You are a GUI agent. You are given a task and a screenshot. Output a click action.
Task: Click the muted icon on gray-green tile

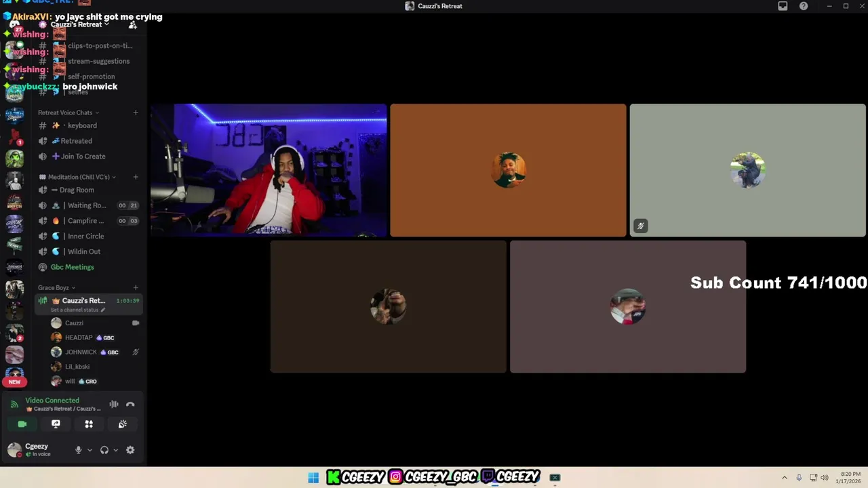pyautogui.click(x=640, y=226)
